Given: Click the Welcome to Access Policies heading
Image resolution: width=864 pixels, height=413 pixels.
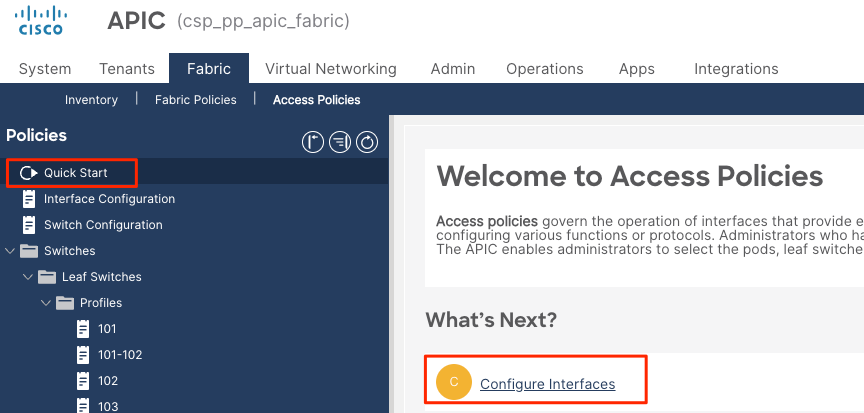Looking at the screenshot, I should pyautogui.click(x=630, y=176).
